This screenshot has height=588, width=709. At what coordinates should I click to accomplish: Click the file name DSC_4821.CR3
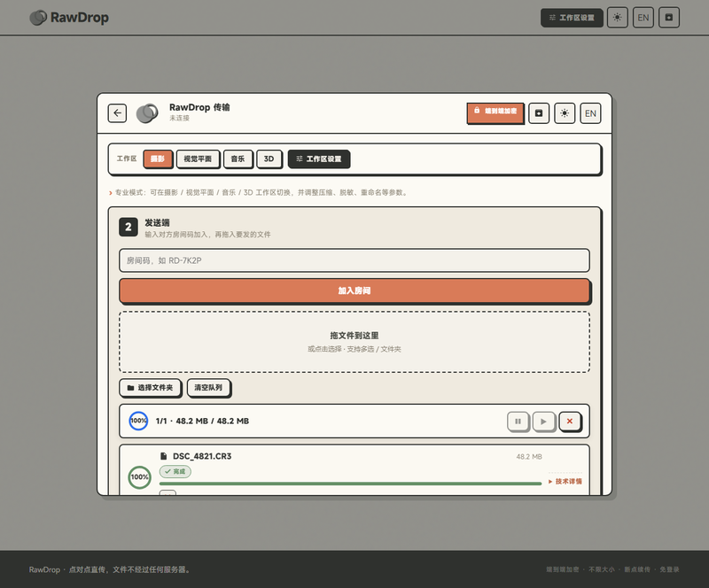pos(202,456)
